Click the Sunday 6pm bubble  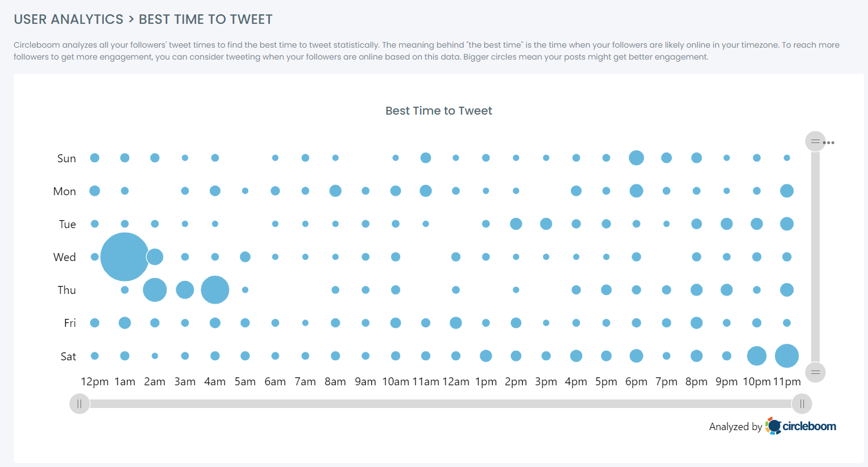tap(636, 158)
